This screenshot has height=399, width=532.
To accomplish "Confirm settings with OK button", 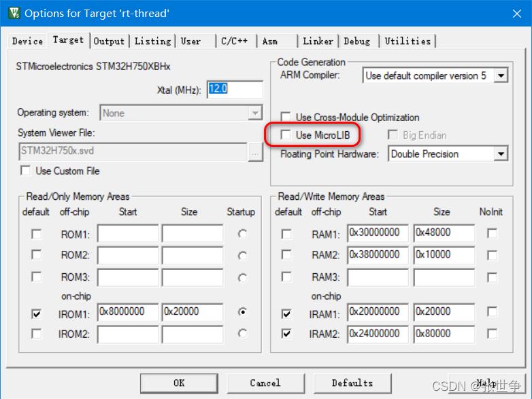I will [179, 383].
